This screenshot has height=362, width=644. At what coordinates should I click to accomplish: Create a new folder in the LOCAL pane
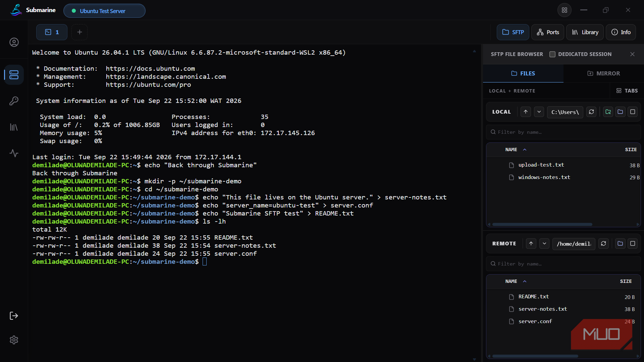tap(620, 112)
